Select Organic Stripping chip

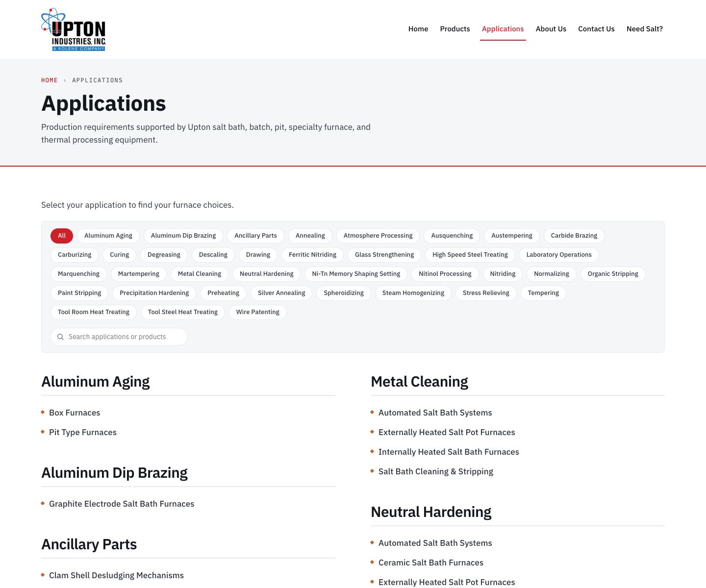[x=613, y=274]
